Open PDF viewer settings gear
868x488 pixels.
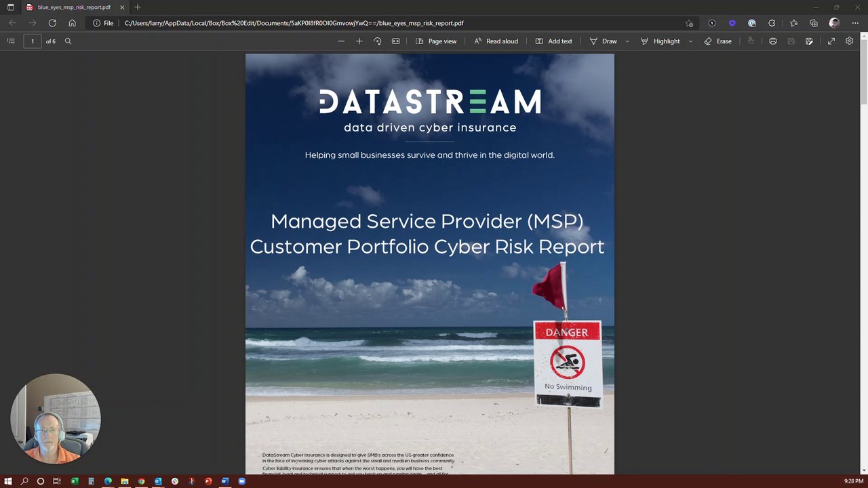tap(849, 41)
